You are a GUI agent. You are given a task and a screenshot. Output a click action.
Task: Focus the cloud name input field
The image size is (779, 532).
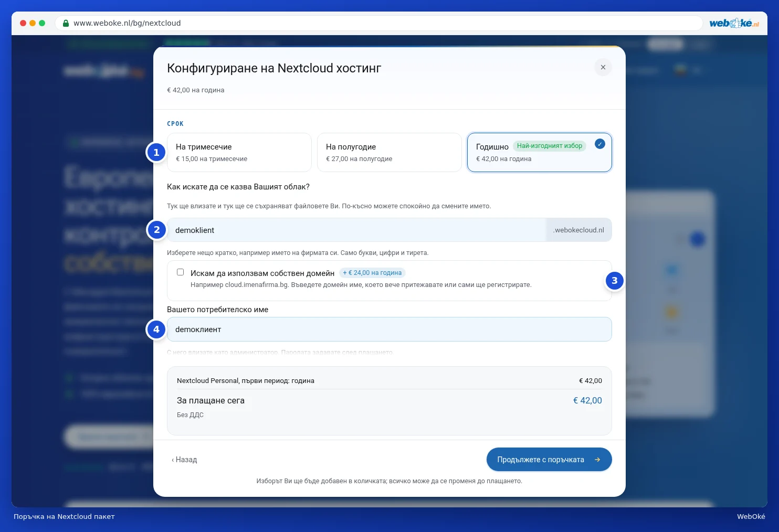coord(357,230)
